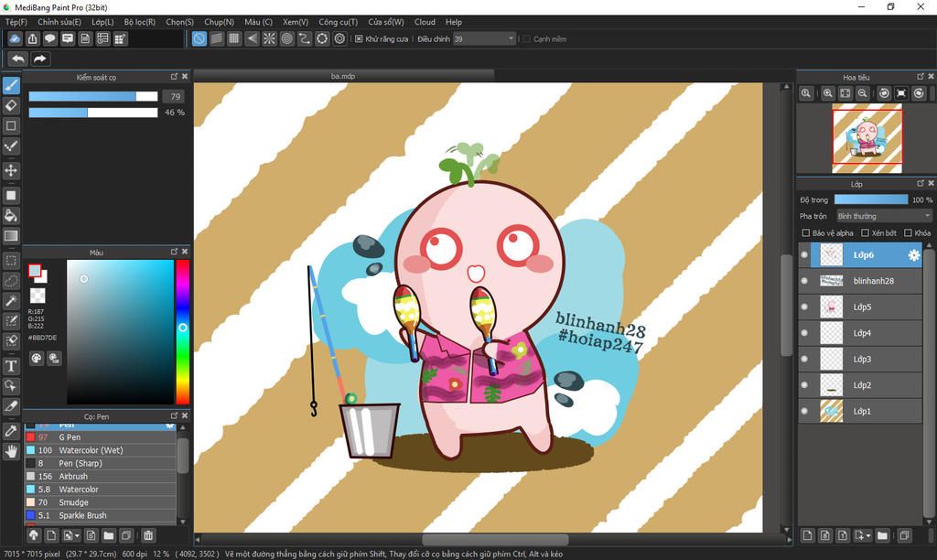937x560 pixels.
Task: Open the Tệp(F) menu
Action: [16, 22]
